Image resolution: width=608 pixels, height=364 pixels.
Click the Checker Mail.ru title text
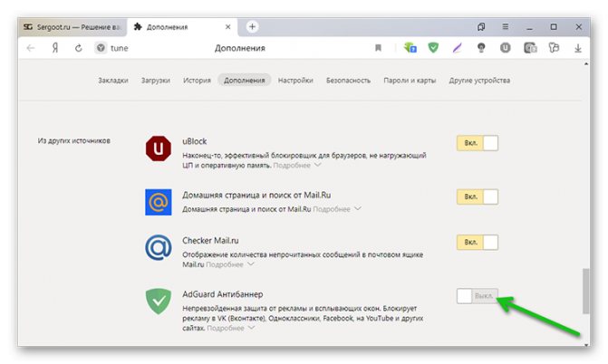point(210,241)
